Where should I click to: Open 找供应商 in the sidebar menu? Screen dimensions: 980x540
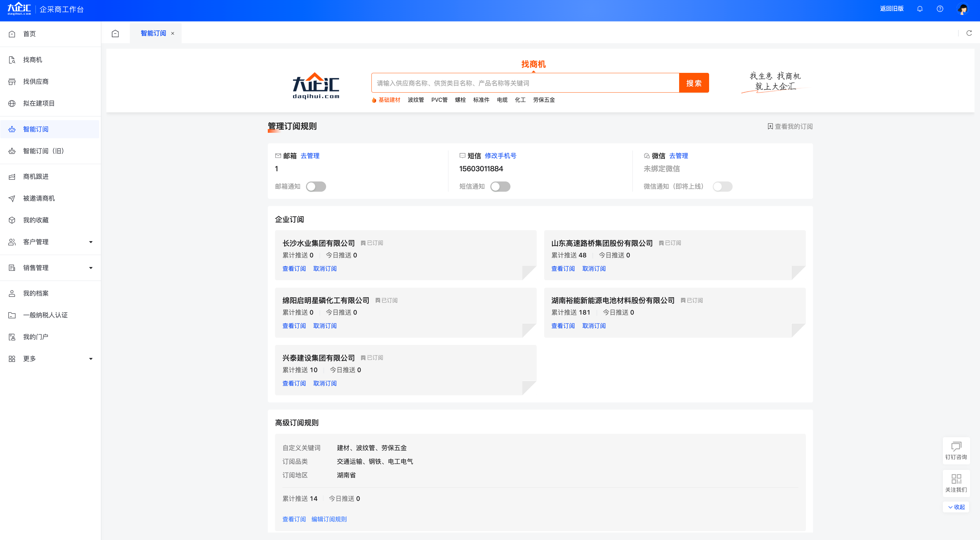pyautogui.click(x=50, y=81)
